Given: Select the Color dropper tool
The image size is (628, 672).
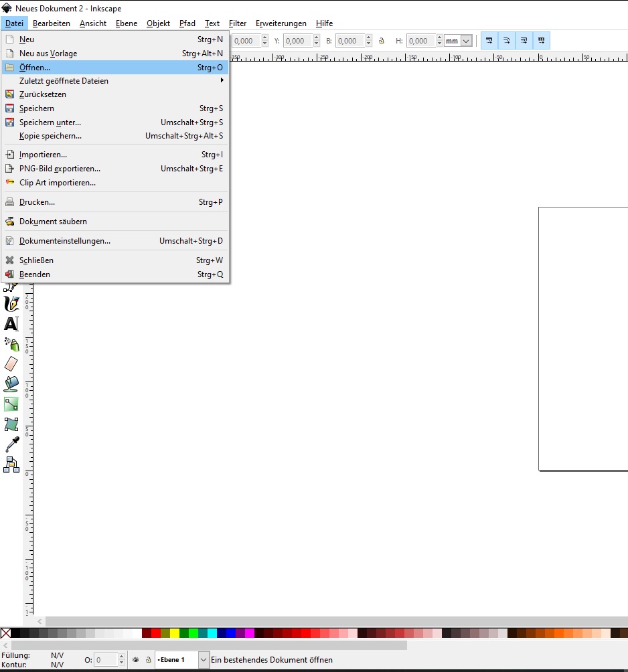Looking at the screenshot, I should [11, 444].
